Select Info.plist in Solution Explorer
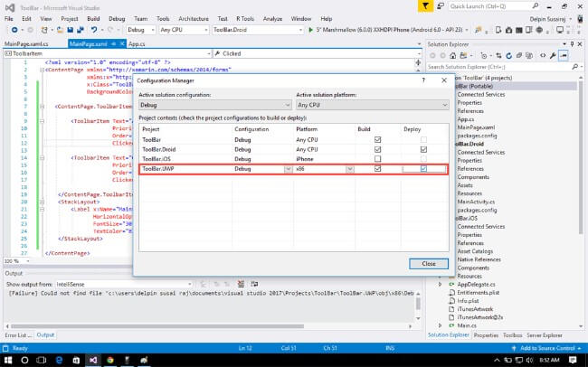 [x=468, y=301]
